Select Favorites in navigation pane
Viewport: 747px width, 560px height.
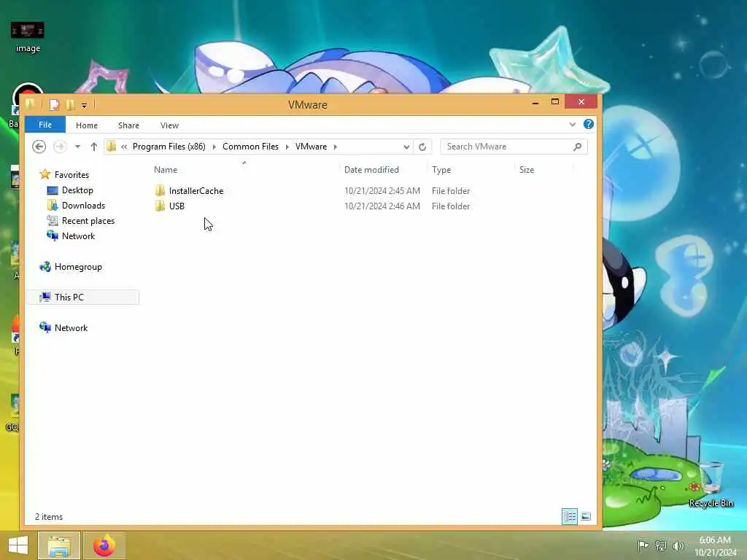(71, 175)
